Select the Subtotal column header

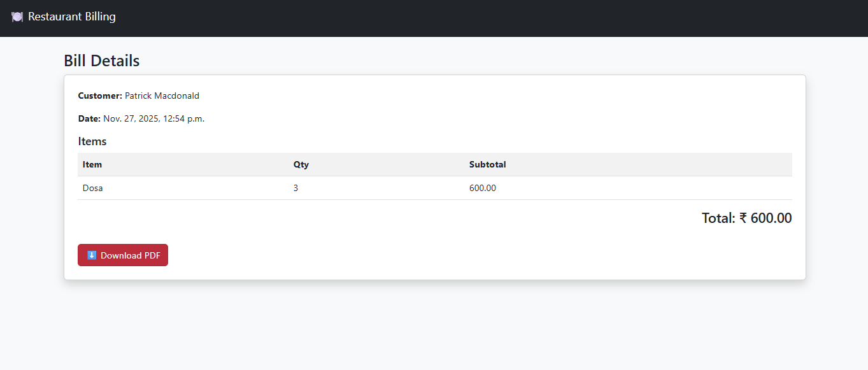pyautogui.click(x=487, y=164)
